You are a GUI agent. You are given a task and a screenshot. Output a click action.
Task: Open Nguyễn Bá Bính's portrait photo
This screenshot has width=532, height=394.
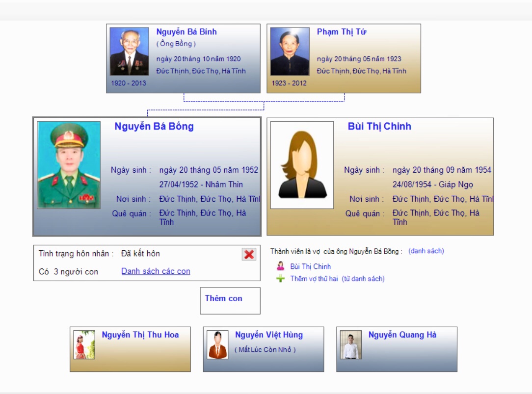[x=129, y=51]
